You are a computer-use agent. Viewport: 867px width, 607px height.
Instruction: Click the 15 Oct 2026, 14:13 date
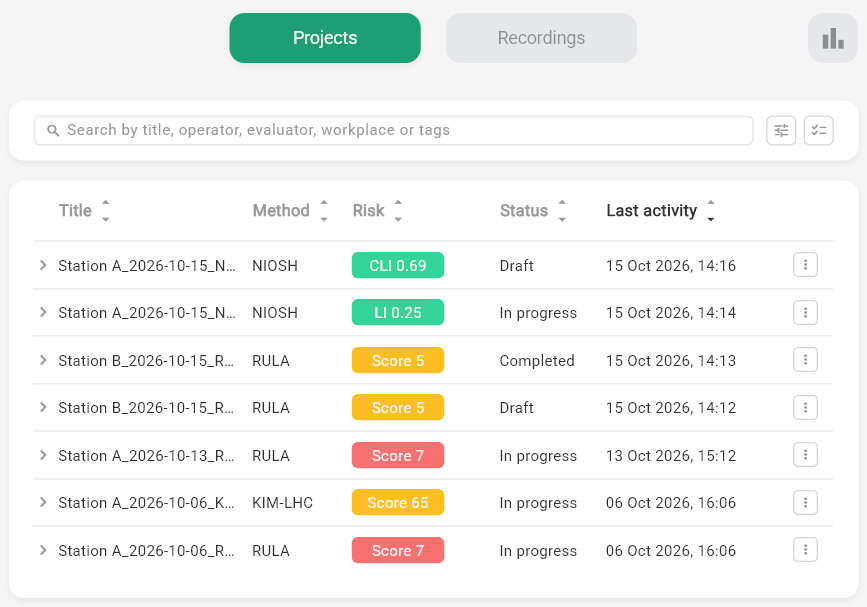pyautogui.click(x=671, y=360)
